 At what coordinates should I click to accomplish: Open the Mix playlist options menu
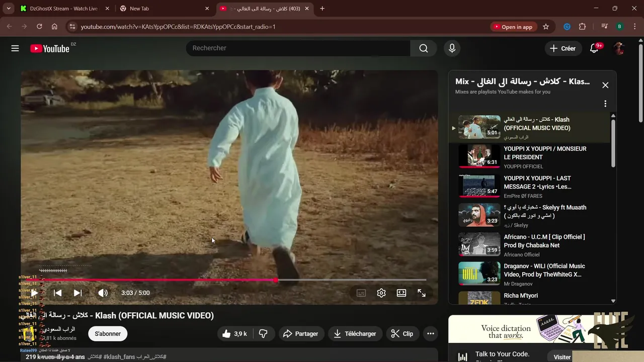click(605, 104)
